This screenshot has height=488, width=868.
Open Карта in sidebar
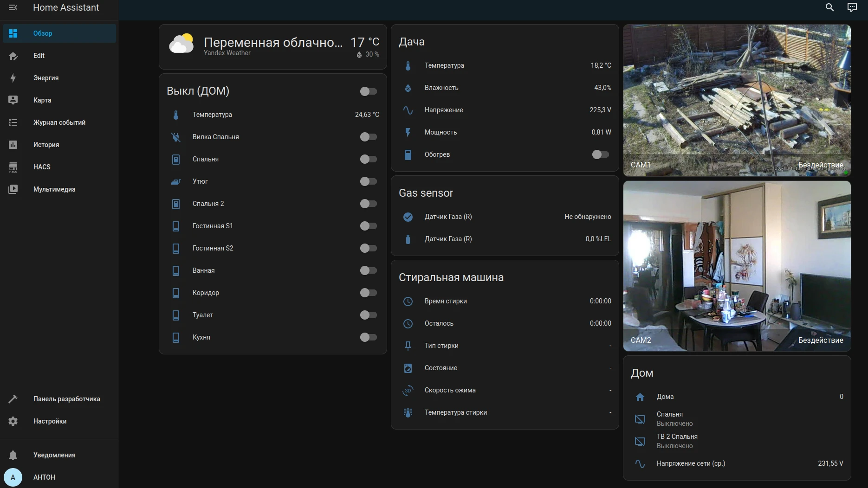coord(59,100)
